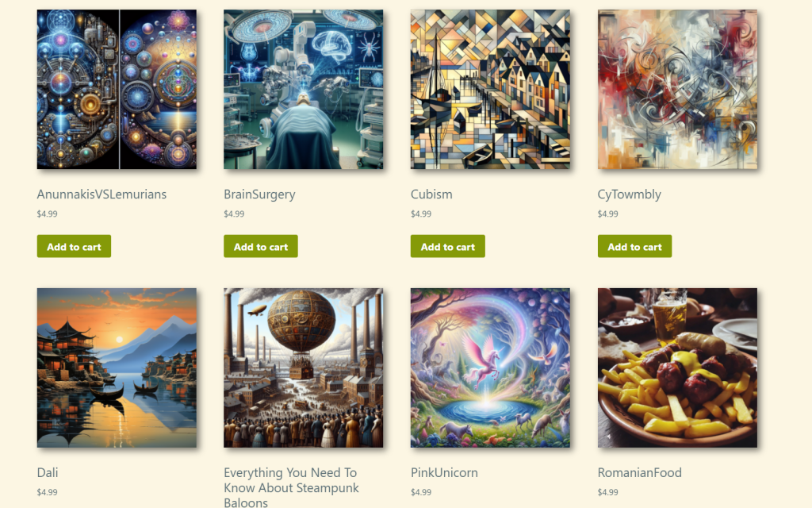Follow the RomanianFood title link
The image size is (812, 508).
640,473
